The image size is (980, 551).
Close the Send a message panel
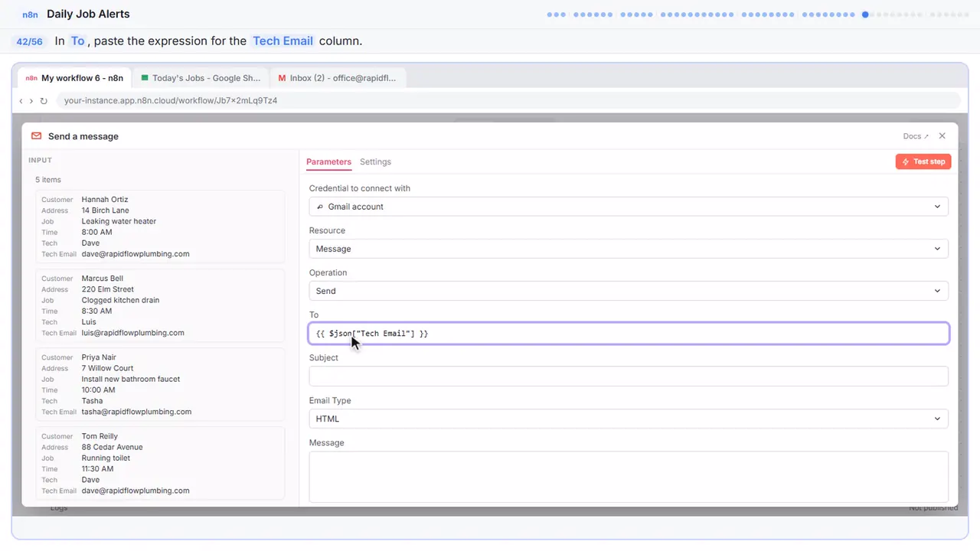pos(942,136)
